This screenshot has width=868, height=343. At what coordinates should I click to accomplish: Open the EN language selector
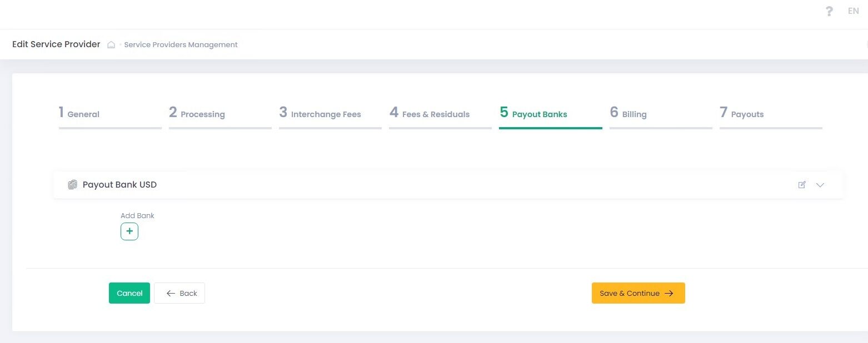pyautogui.click(x=853, y=11)
